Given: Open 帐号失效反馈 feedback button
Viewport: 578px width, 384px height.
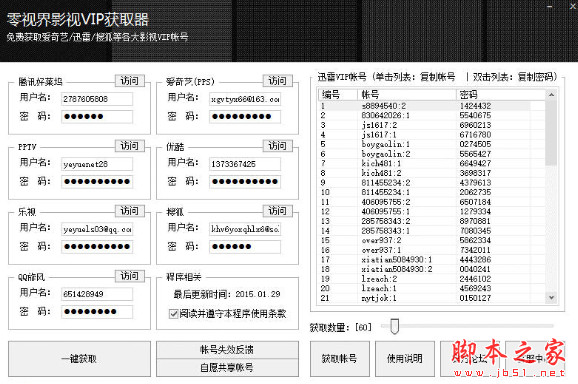Looking at the screenshot, I should (227, 349).
